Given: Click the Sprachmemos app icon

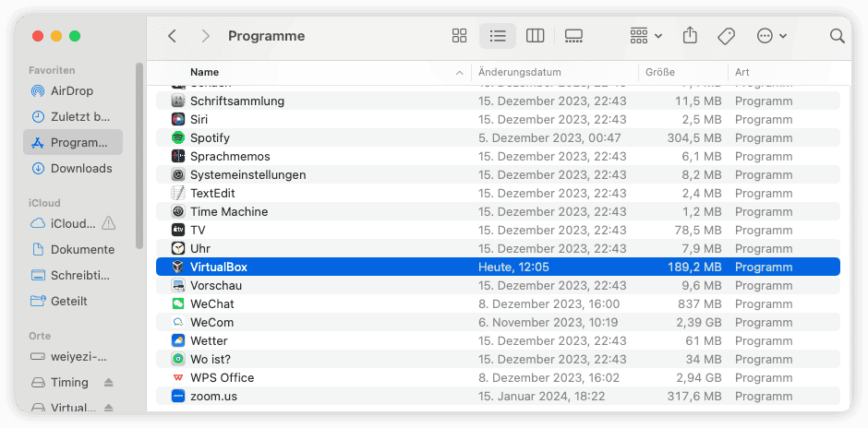Looking at the screenshot, I should [x=177, y=156].
